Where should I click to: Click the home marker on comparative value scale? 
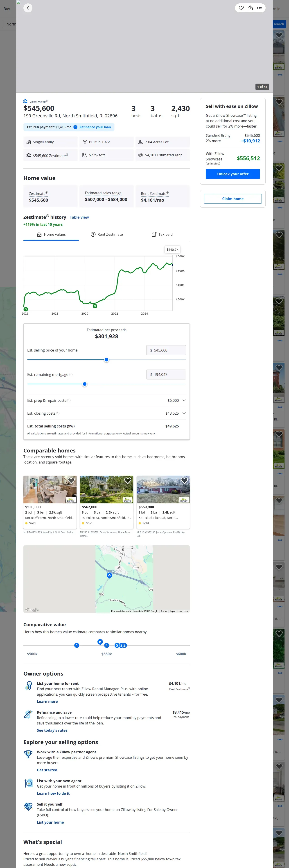pos(100,642)
